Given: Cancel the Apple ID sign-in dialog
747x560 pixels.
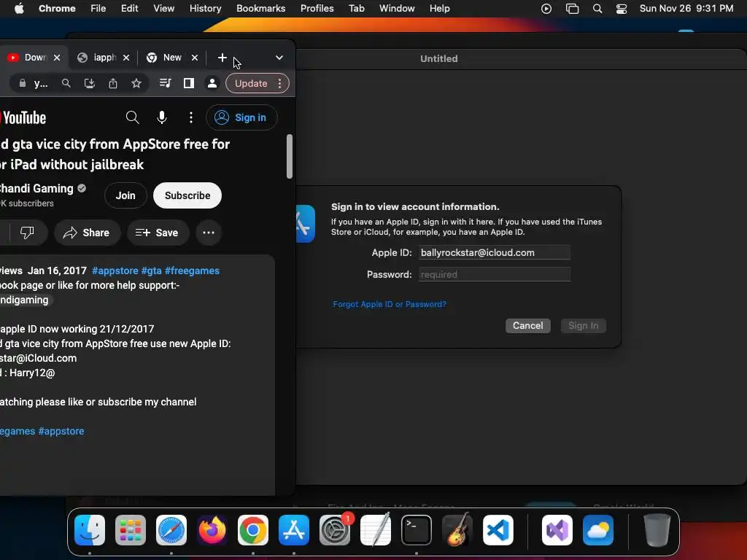Looking at the screenshot, I should tap(528, 326).
